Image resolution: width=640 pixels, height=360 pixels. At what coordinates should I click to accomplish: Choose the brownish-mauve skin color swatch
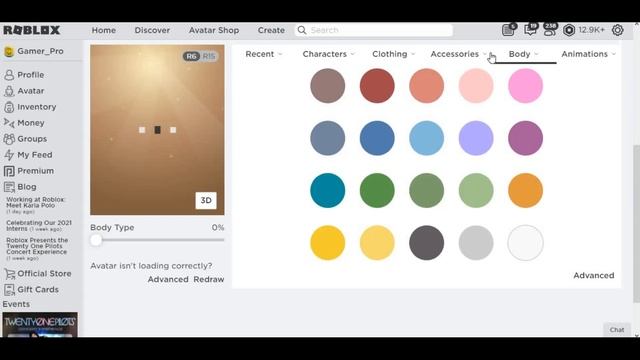327,86
